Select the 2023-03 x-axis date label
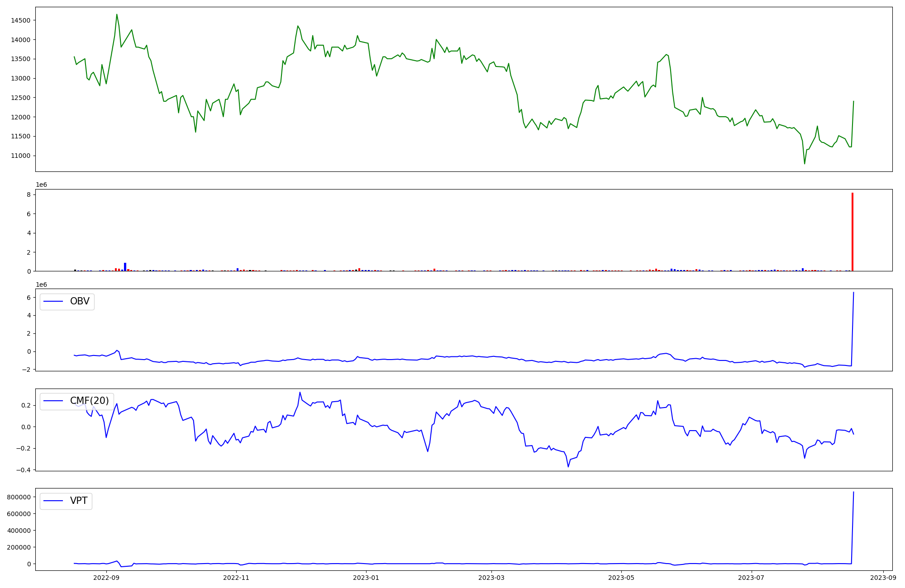Image resolution: width=905 pixels, height=588 pixels. coord(491,578)
